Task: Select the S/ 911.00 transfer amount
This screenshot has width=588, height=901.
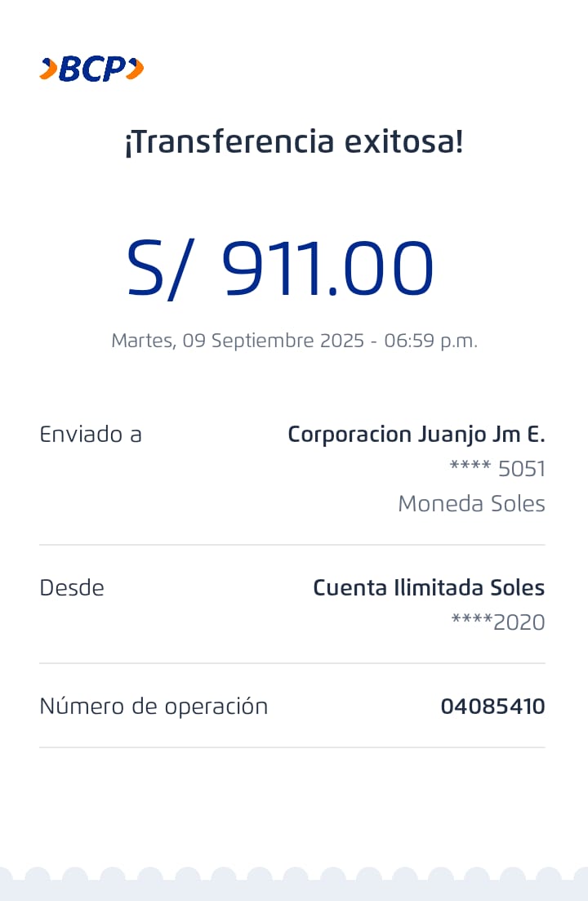Action: tap(280, 269)
